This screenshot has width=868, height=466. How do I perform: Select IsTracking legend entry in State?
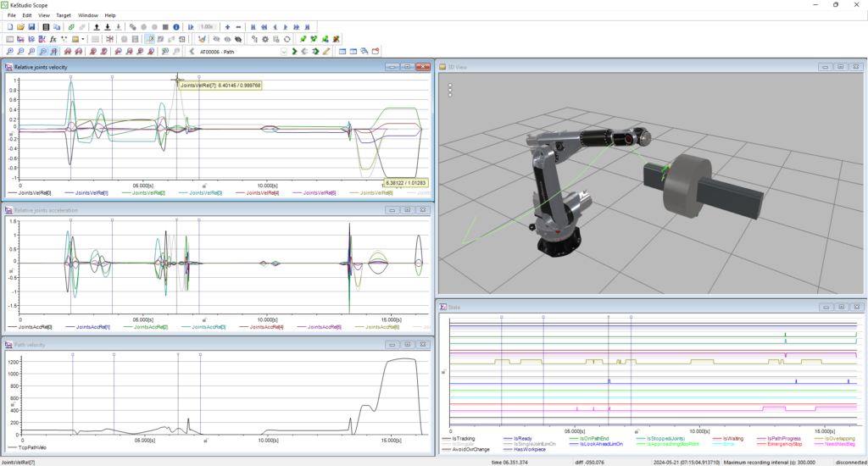click(x=459, y=438)
